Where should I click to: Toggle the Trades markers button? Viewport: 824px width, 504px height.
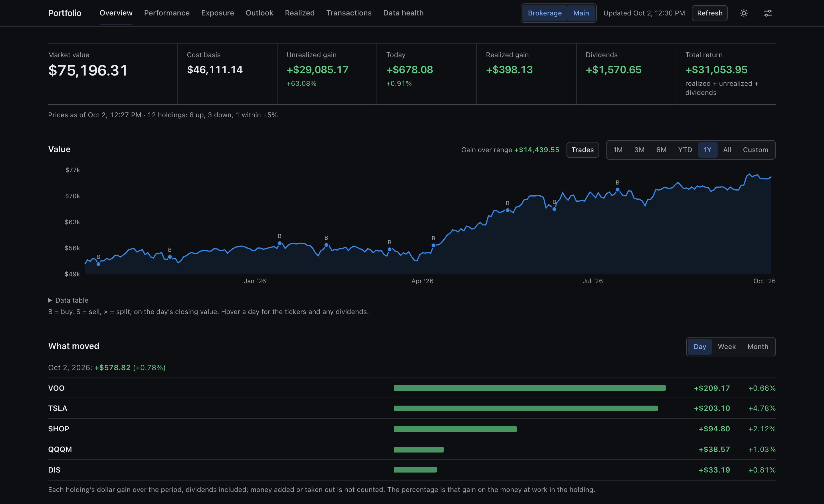[583, 150]
